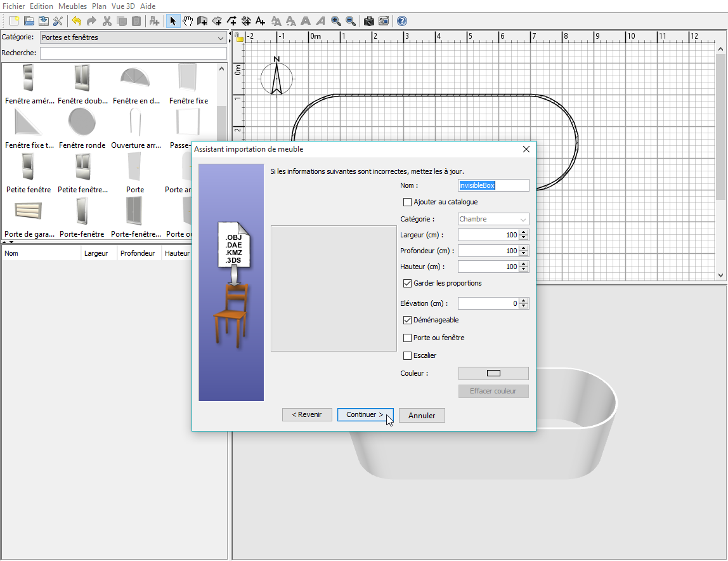728x561 pixels.
Task: Sort furniture list by Nom column header
Action: 41,253
